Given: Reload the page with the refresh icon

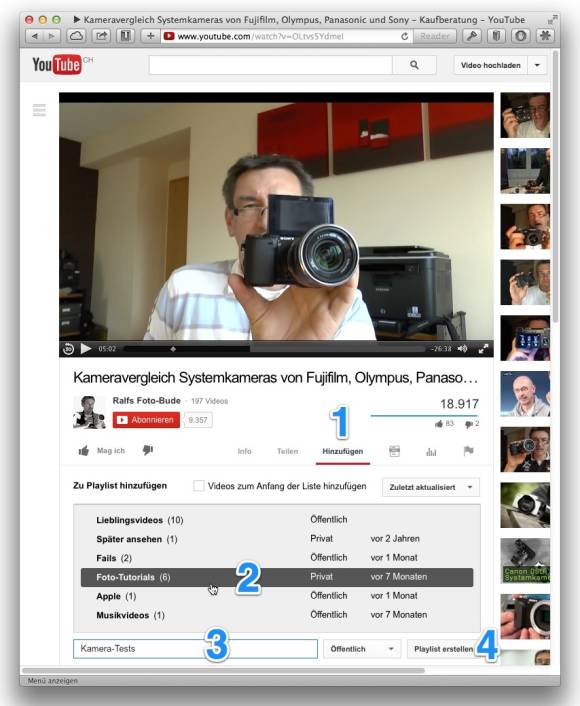Looking at the screenshot, I should coord(404,36).
